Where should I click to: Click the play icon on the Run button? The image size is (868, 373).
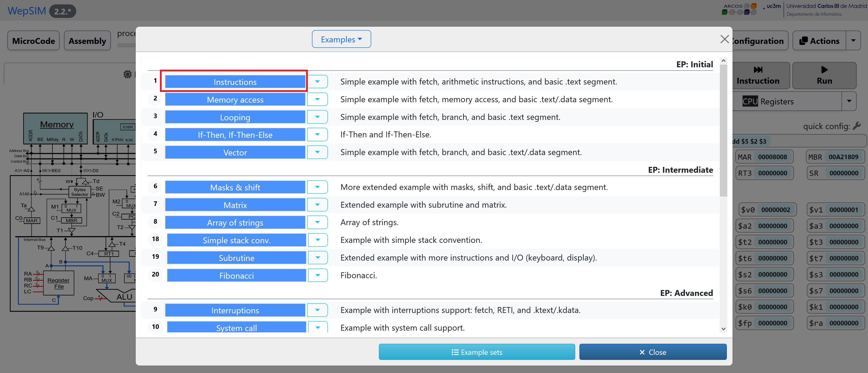[x=825, y=70]
